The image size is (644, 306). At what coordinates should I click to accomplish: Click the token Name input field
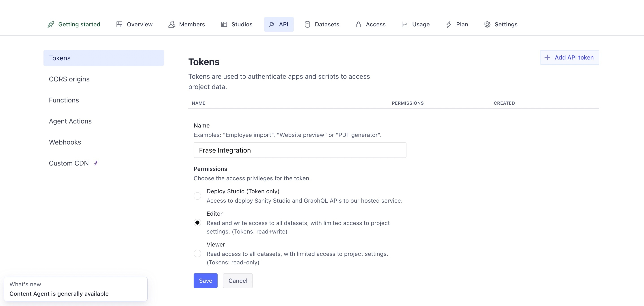coord(300,150)
